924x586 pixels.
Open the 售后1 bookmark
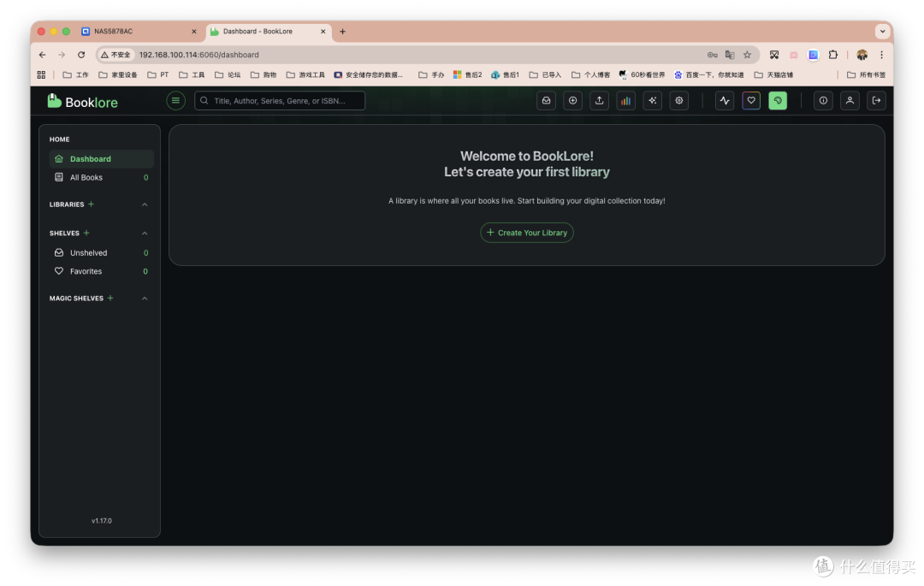pyautogui.click(x=506, y=74)
